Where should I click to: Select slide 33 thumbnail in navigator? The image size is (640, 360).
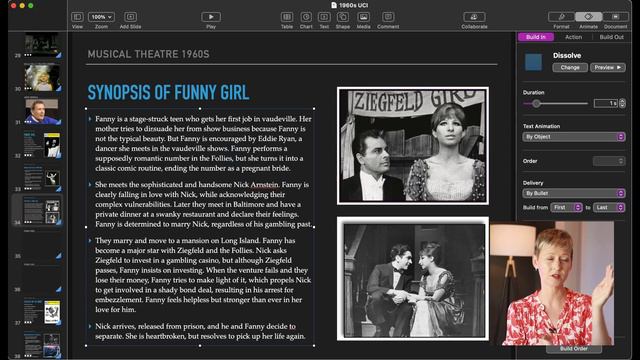pos(42,178)
